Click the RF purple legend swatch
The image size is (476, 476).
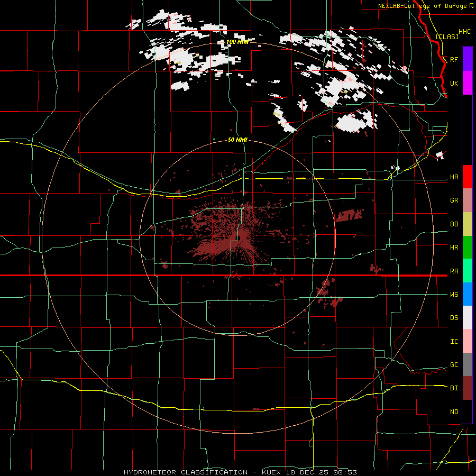pos(467,59)
